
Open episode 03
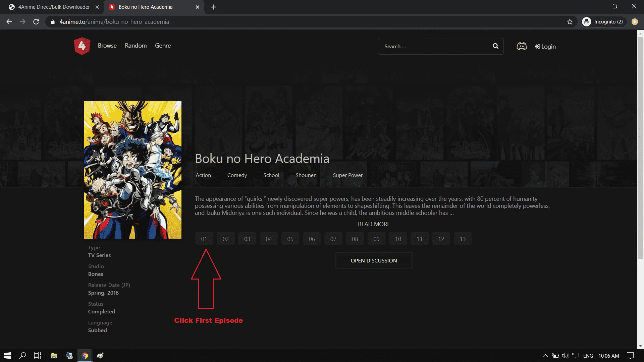pos(247,239)
